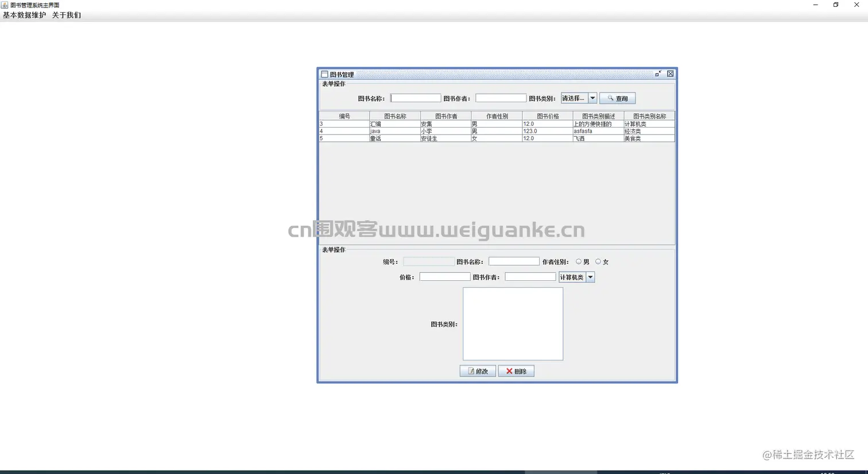The width and height of the screenshot is (868, 474).
Task: Close the 图书管理 internal window
Action: point(670,74)
